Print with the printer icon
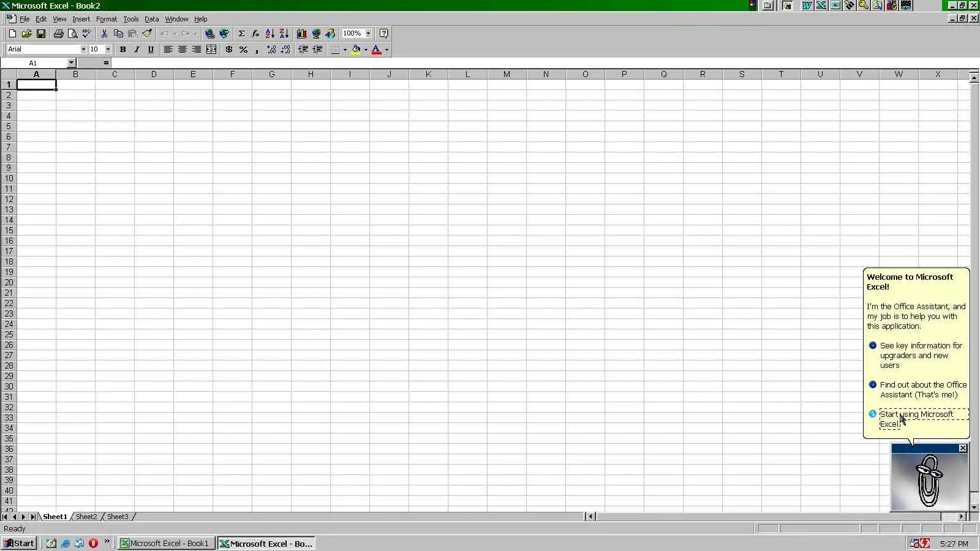Image resolution: width=980 pixels, height=551 pixels. (58, 34)
